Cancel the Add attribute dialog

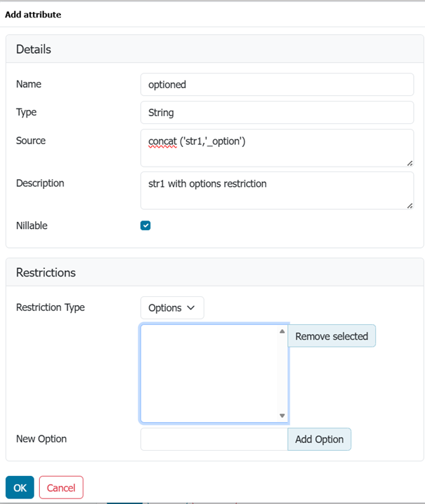61,488
